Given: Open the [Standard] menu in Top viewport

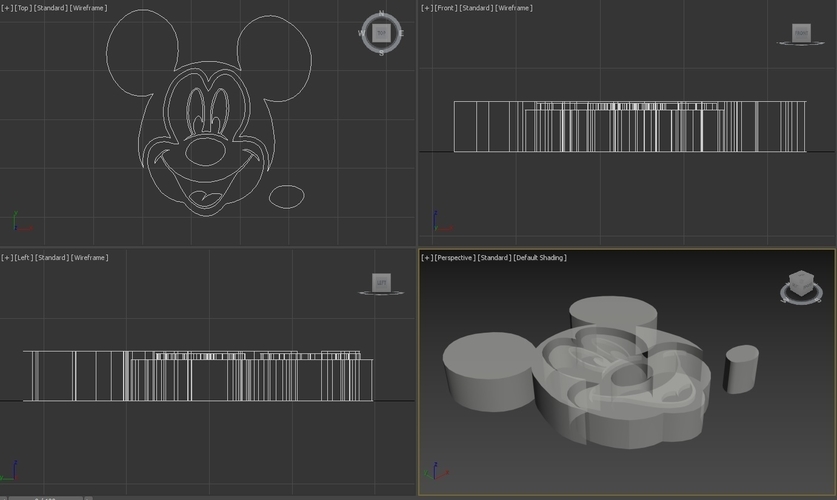Looking at the screenshot, I should (x=51, y=8).
